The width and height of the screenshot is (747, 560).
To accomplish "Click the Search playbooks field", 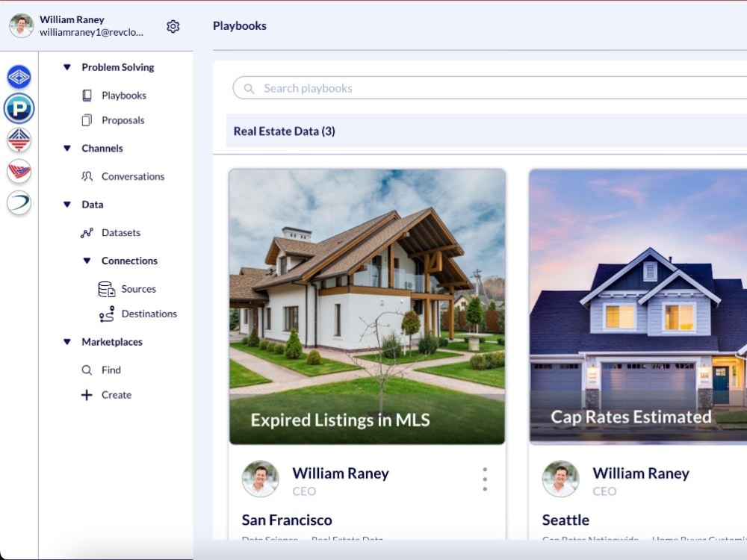I will 490,88.
